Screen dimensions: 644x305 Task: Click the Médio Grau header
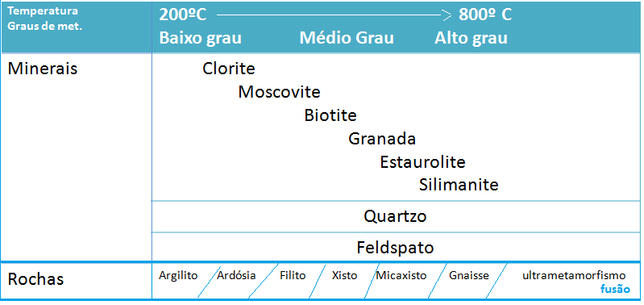347,38
